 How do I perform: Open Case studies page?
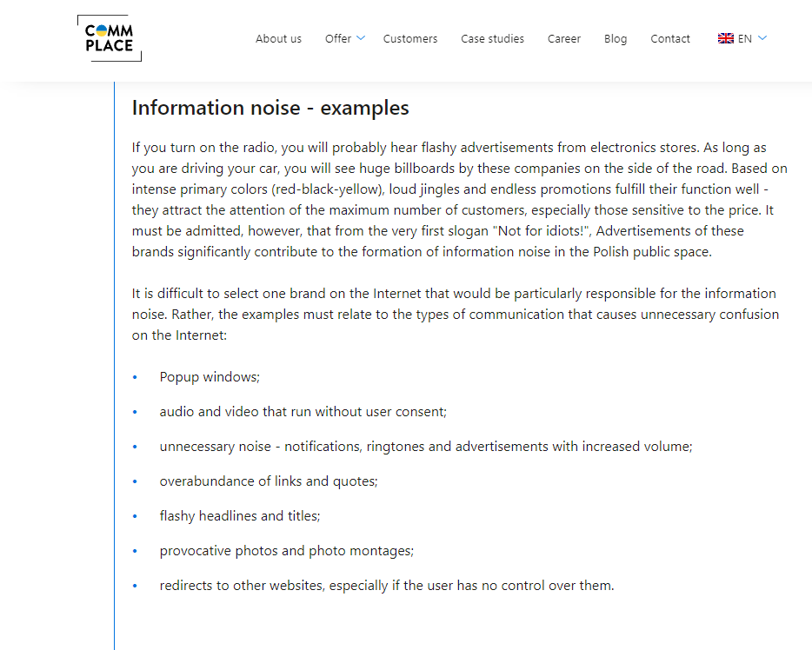(492, 39)
